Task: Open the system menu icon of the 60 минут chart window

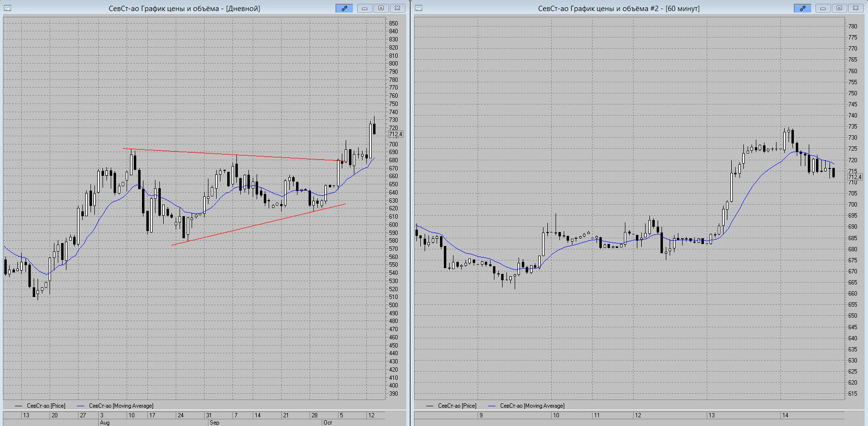Action: (x=418, y=8)
